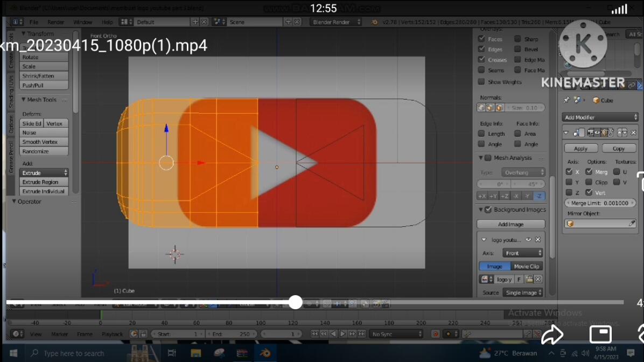Click the Add Image button
Image resolution: width=644 pixels, height=362 pixels.
(510, 224)
